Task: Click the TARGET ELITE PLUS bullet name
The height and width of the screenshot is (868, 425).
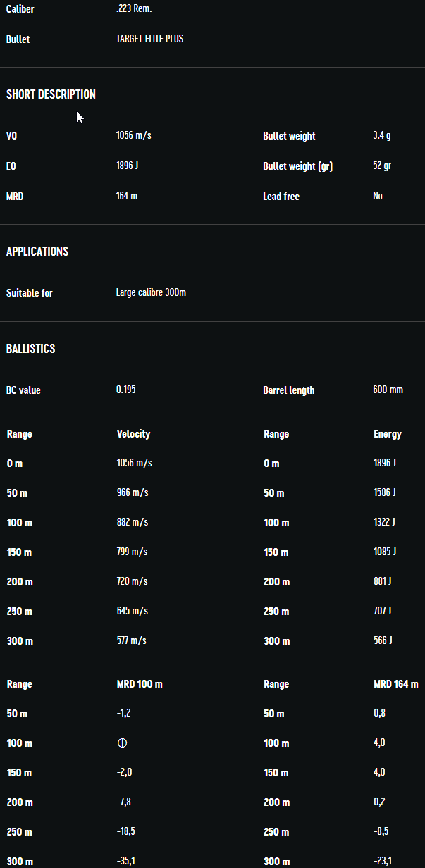Action: pos(149,39)
